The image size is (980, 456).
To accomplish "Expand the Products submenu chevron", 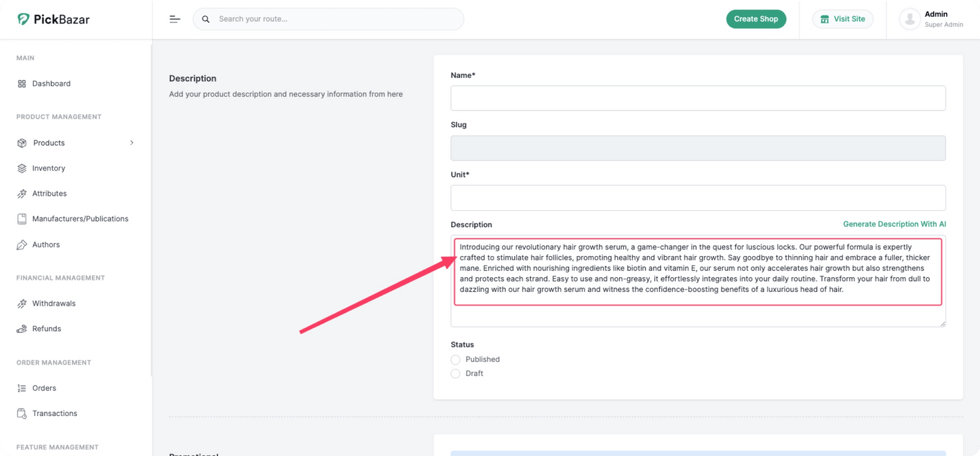I will pyautogui.click(x=132, y=143).
